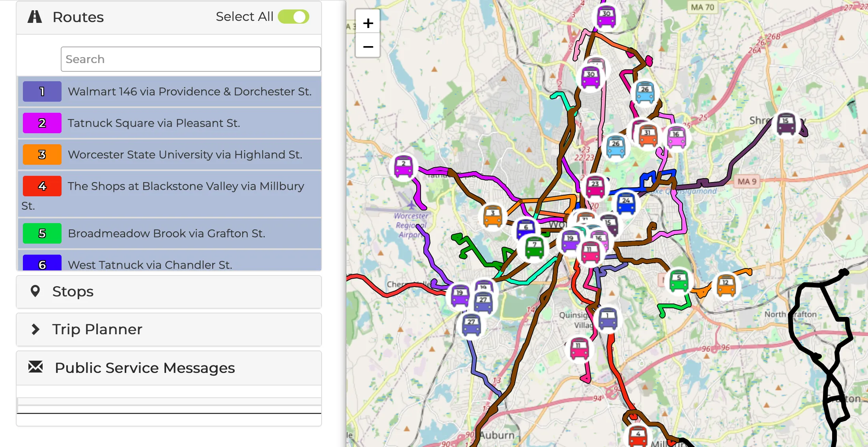Click the lowest route 27 bus icon
This screenshot has width=868, height=447.
[471, 325]
